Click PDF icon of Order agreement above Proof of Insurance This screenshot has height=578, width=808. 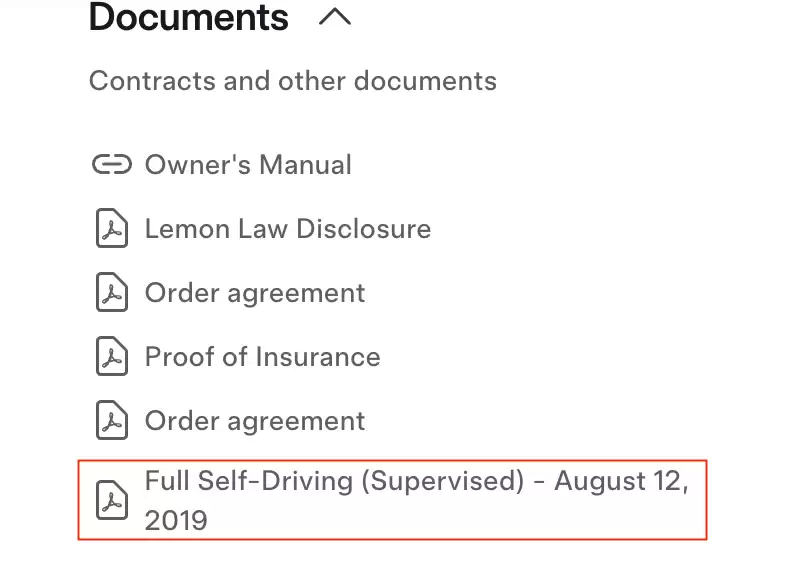[112, 292]
